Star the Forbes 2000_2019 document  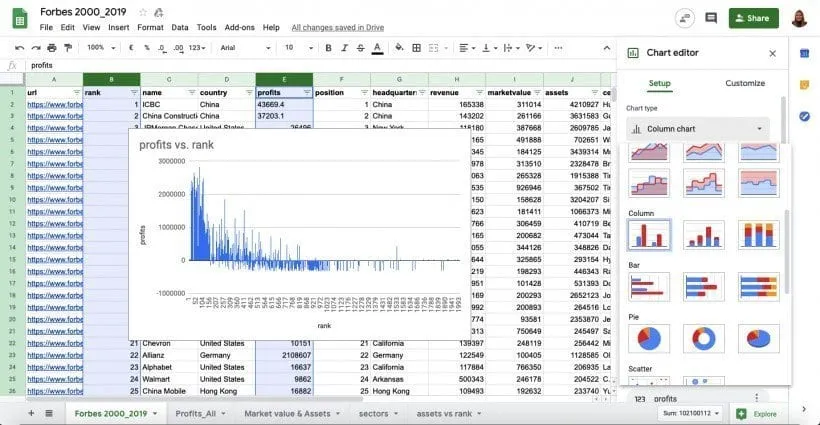click(x=143, y=12)
